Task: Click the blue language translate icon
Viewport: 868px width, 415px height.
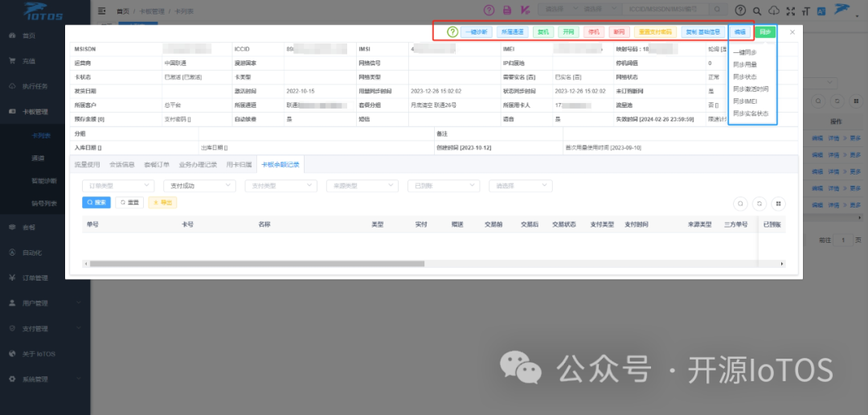Action: pos(821,10)
